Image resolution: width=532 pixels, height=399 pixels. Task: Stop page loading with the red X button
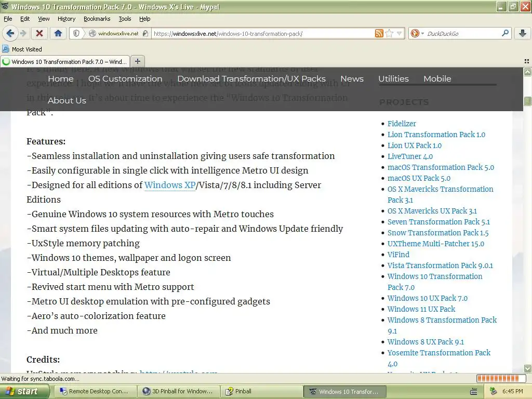[x=39, y=33]
